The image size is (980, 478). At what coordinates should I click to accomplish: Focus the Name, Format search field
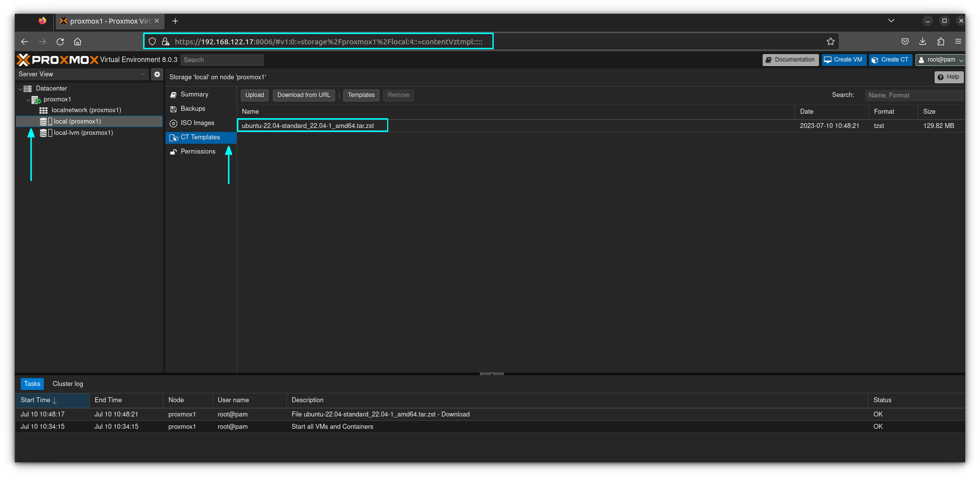pos(914,95)
